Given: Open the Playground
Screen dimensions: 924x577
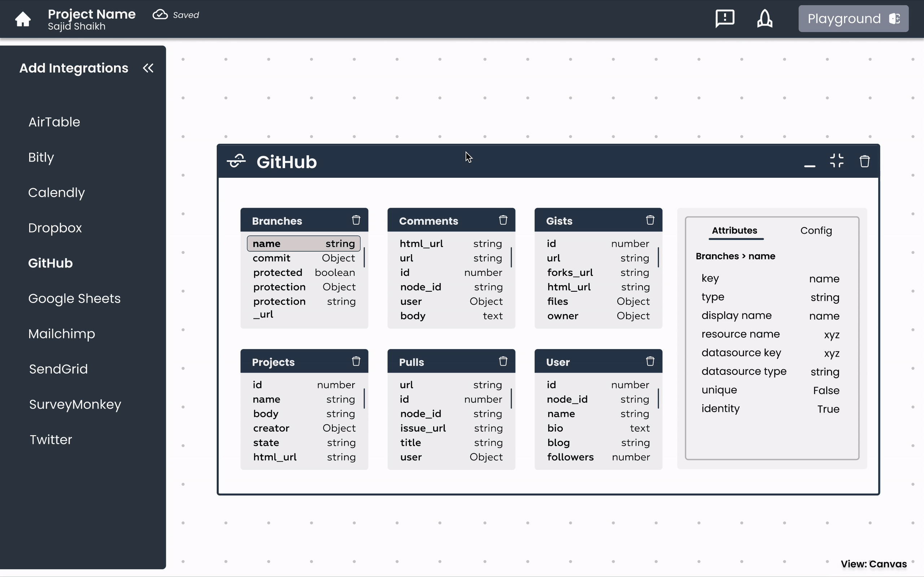Looking at the screenshot, I should (853, 18).
